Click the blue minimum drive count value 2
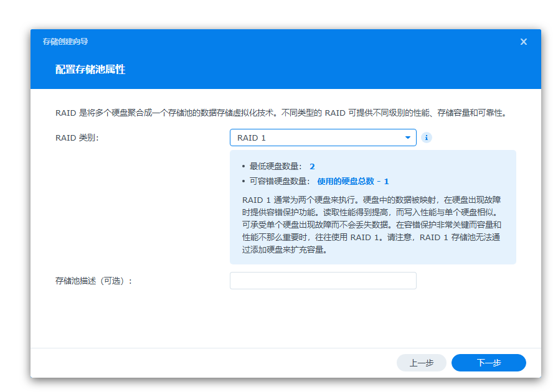Screen dimensions: 558x392 pos(312,166)
